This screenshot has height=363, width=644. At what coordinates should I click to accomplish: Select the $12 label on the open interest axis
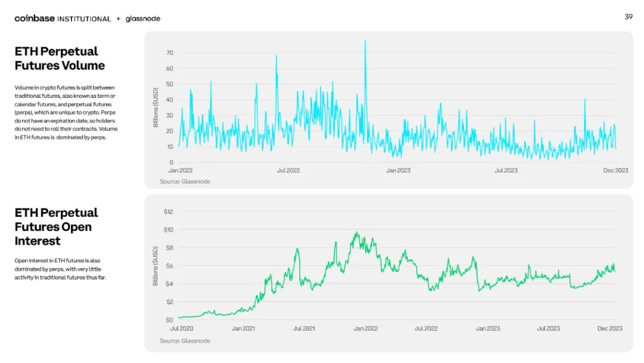168,212
